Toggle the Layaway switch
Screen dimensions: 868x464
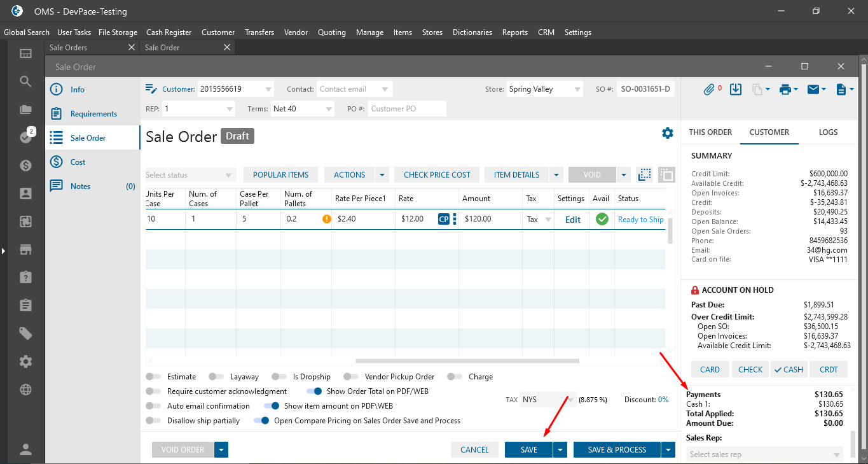[216, 377]
